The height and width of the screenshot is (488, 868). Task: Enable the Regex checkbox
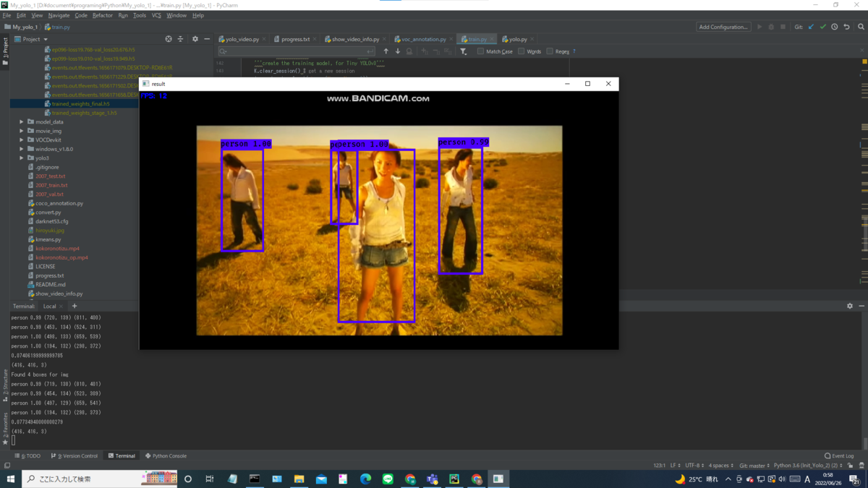point(550,51)
